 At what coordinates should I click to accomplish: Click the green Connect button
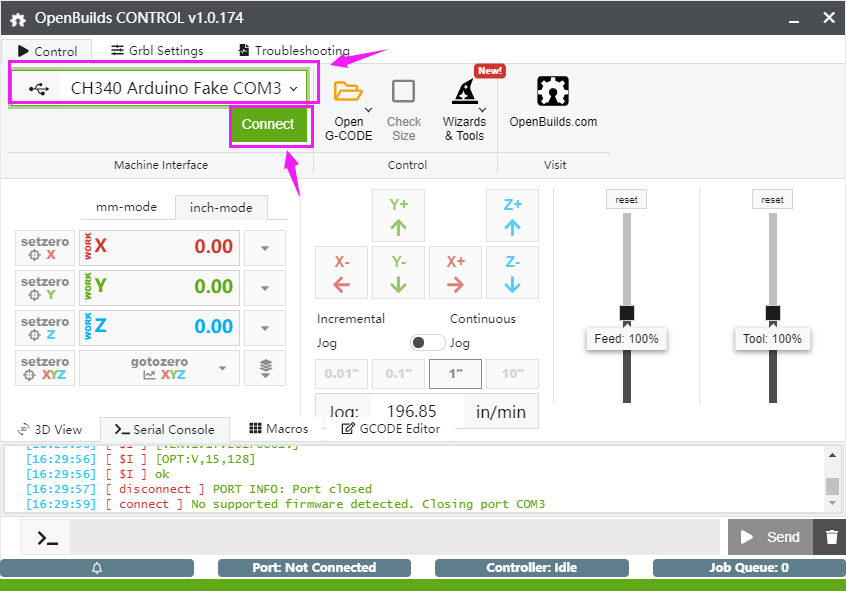point(267,124)
